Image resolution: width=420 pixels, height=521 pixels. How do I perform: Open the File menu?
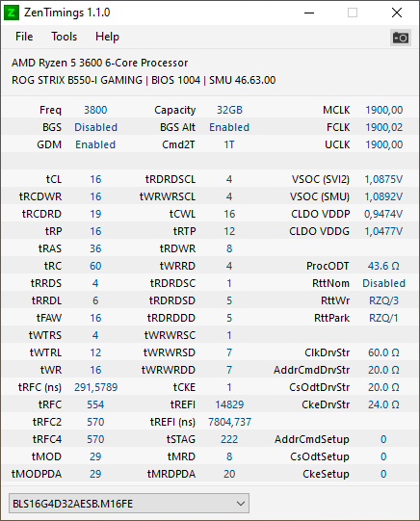tap(24, 37)
